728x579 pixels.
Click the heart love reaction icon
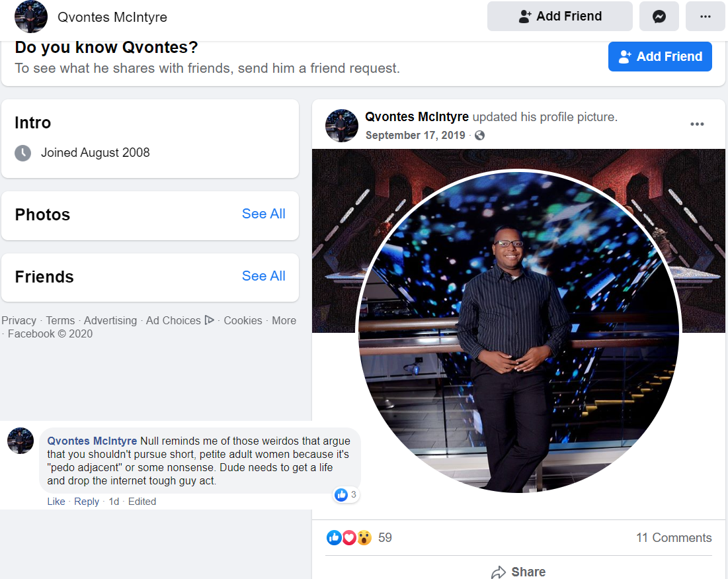(x=349, y=537)
